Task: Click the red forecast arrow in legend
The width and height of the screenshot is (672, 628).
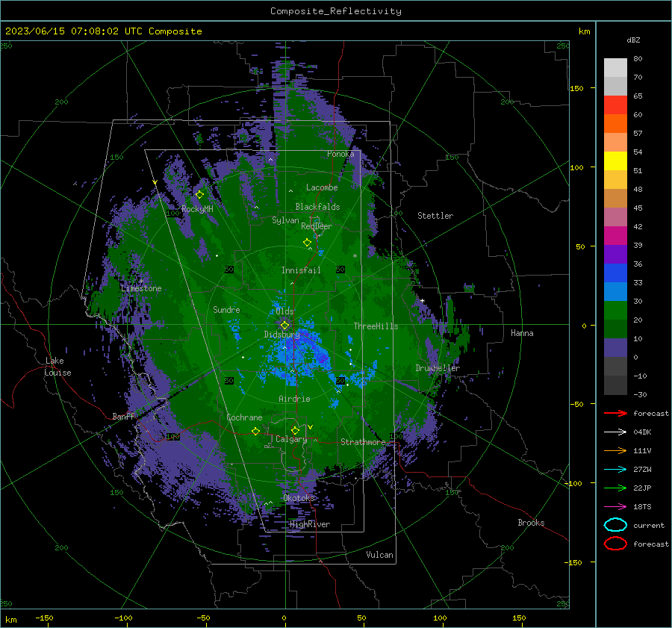Action: pyautogui.click(x=615, y=413)
